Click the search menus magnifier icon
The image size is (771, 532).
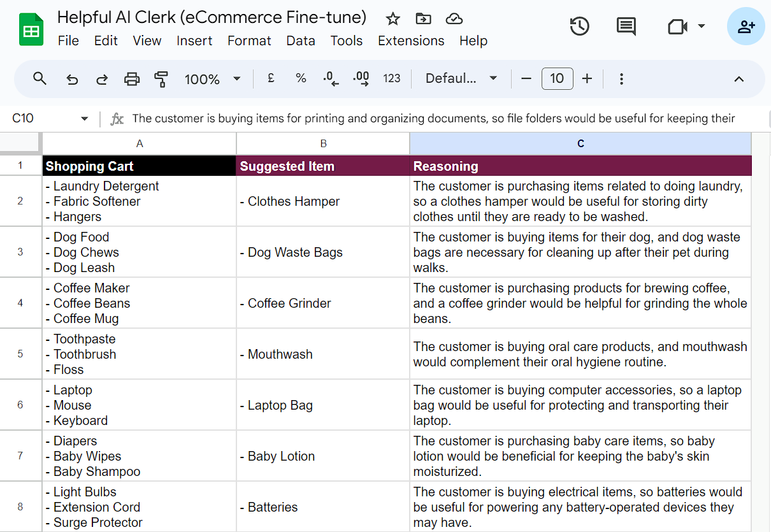tap(40, 78)
